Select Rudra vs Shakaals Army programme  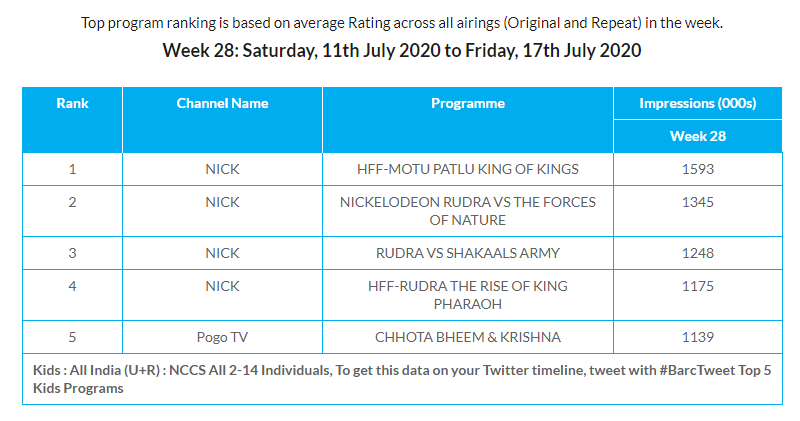coord(467,253)
